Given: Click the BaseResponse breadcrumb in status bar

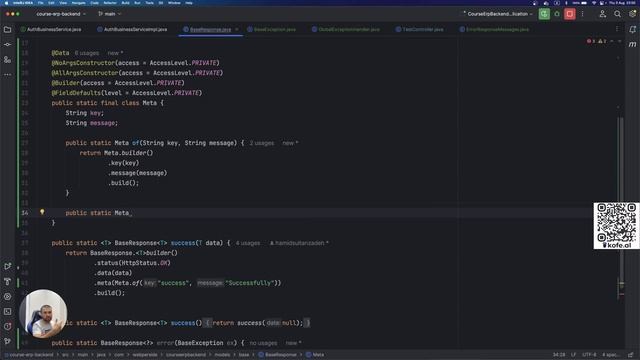Looking at the screenshot, I should (278, 355).
